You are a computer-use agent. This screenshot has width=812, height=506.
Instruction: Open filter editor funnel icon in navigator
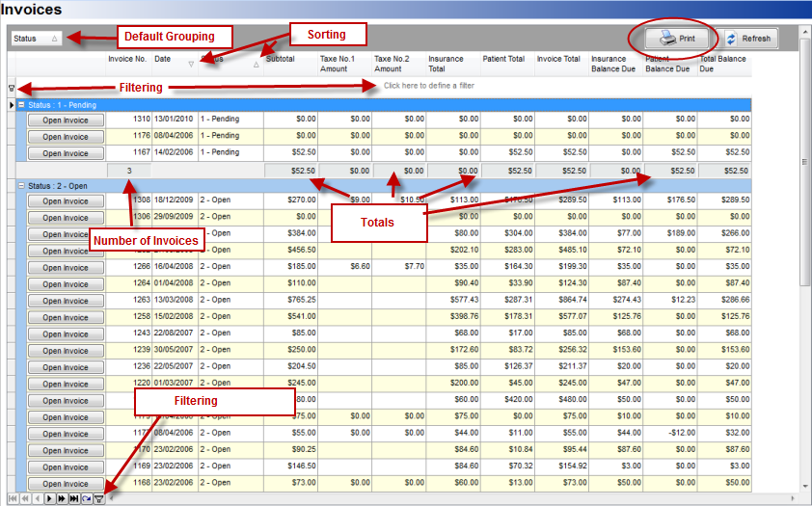(x=99, y=498)
